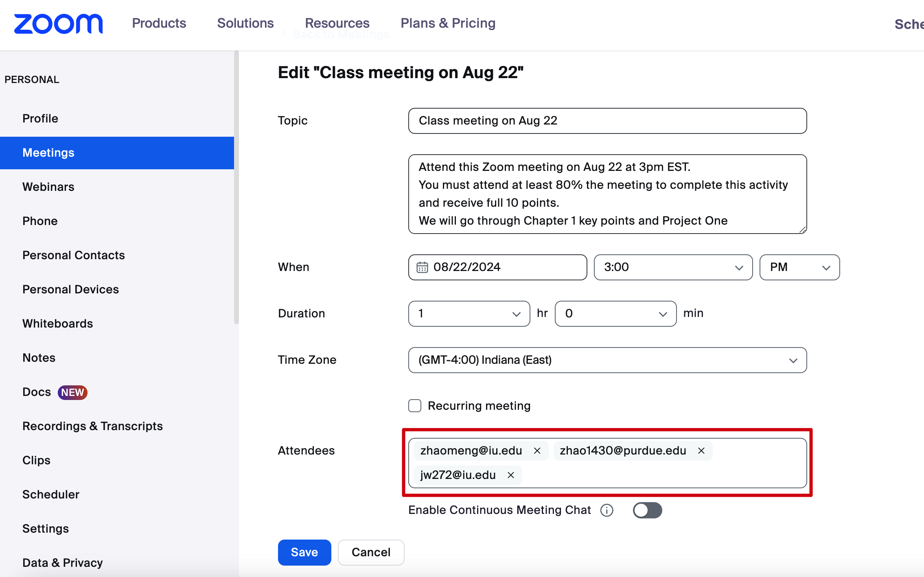Open Whiteboards section
The image size is (924, 577).
(x=57, y=323)
